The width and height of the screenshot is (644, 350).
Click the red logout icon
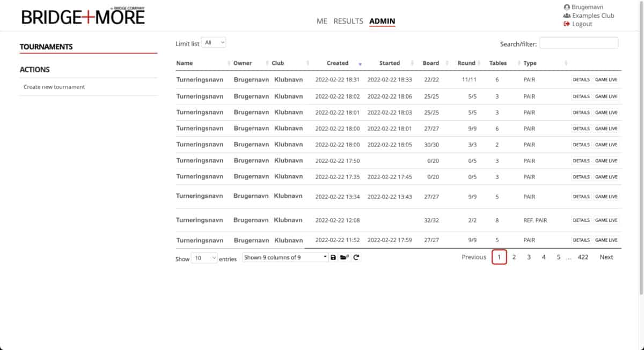coord(567,24)
